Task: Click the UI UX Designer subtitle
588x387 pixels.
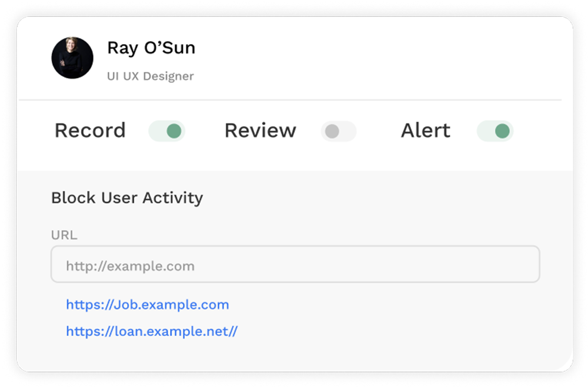Action: coord(150,76)
